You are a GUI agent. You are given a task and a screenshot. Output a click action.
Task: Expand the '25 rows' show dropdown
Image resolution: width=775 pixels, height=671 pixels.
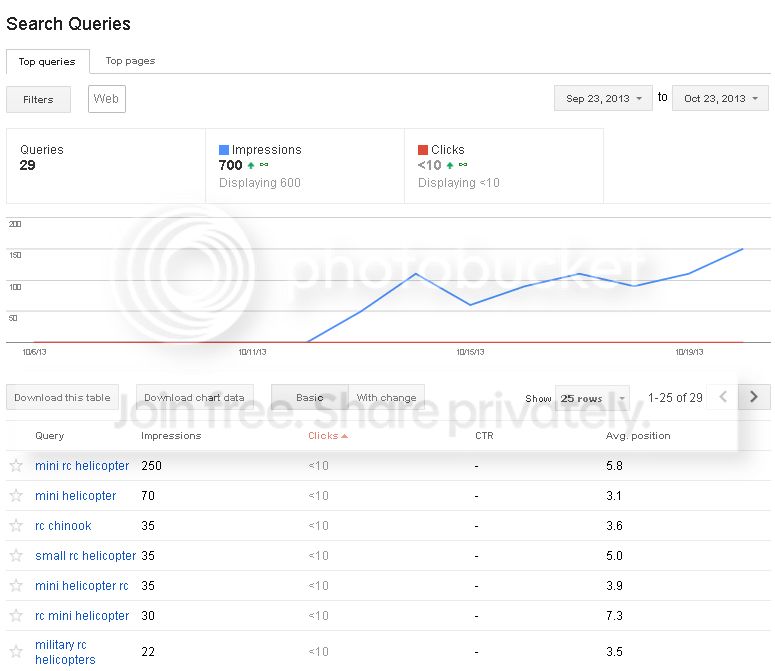[x=592, y=398]
